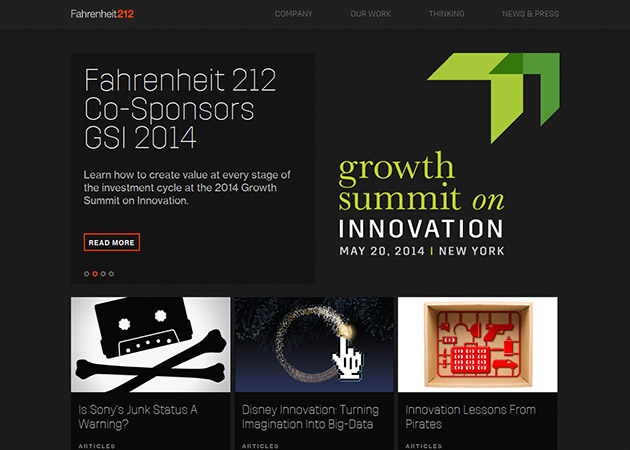The height and width of the screenshot is (450, 630).
Task: Click Articles tag under Sony article
Action: pyautogui.click(x=97, y=446)
